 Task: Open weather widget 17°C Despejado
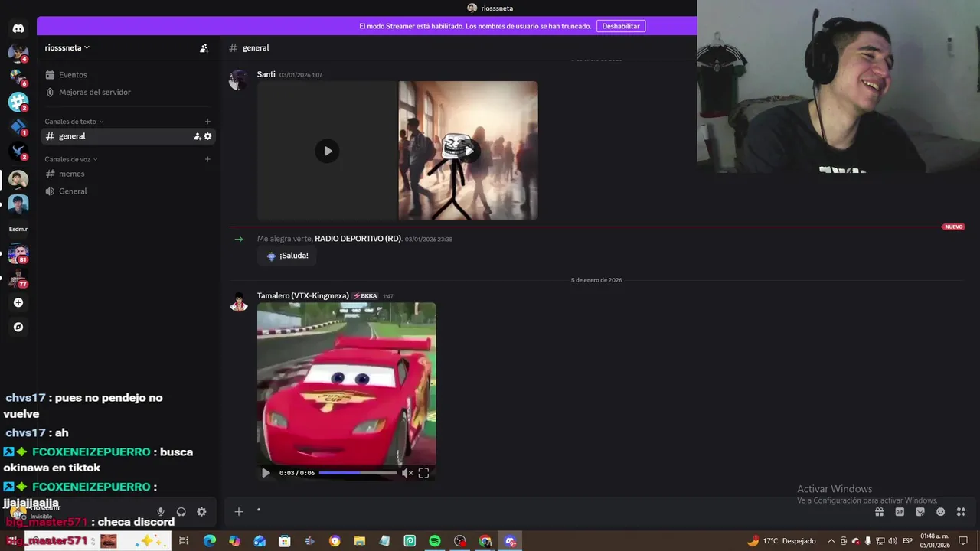coord(781,541)
